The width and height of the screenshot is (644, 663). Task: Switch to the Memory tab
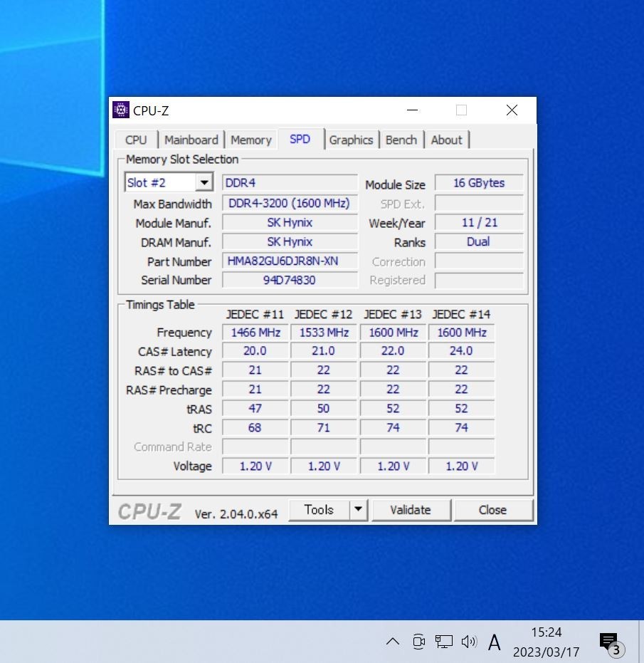click(x=251, y=140)
